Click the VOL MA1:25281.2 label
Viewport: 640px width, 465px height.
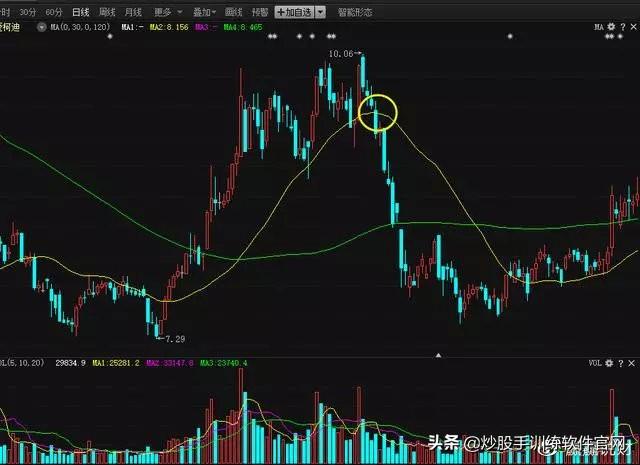coord(116,363)
